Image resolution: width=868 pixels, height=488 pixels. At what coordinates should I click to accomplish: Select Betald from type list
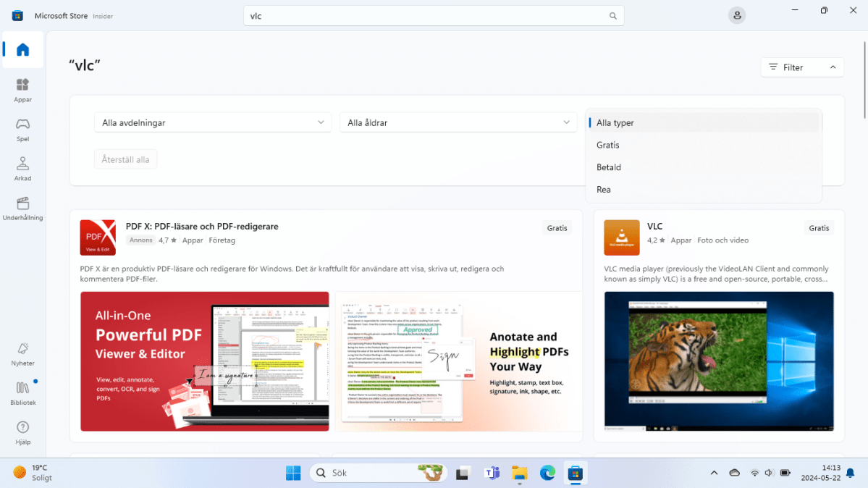click(609, 167)
